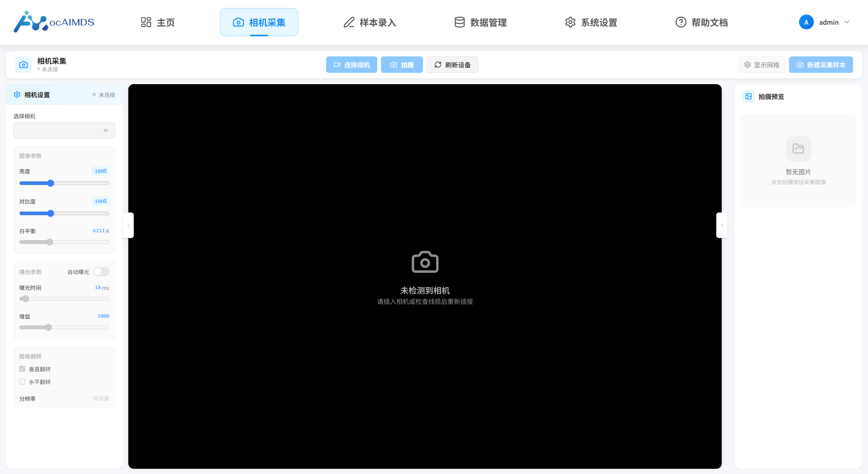Adjust the 曝光时间 slider
This screenshot has height=474, width=868.
[64, 299]
